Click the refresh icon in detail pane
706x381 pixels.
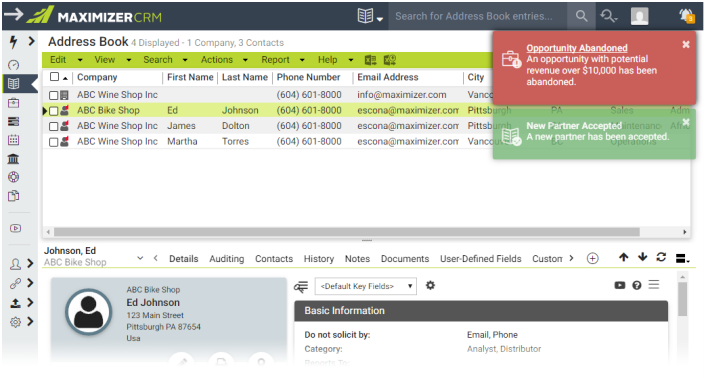coord(661,257)
